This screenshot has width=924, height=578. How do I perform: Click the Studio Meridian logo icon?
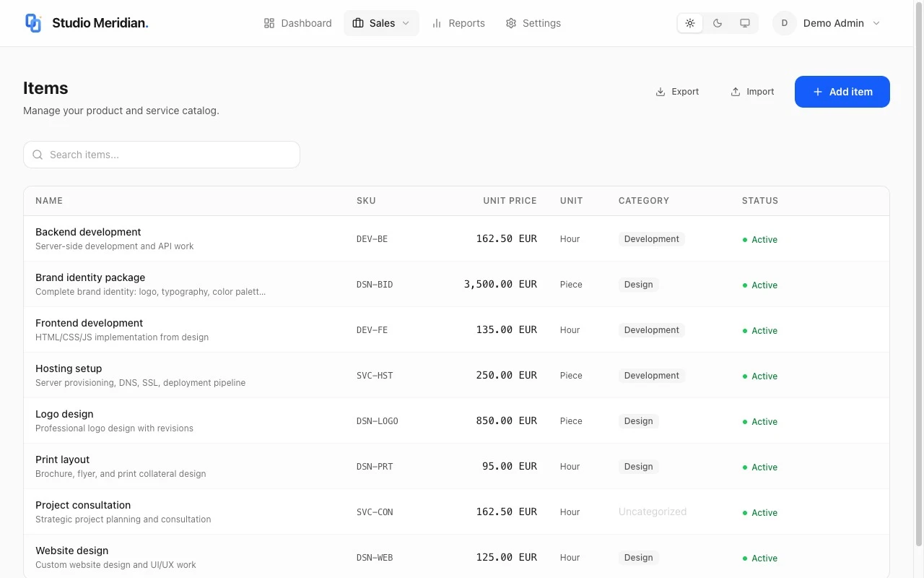click(33, 23)
